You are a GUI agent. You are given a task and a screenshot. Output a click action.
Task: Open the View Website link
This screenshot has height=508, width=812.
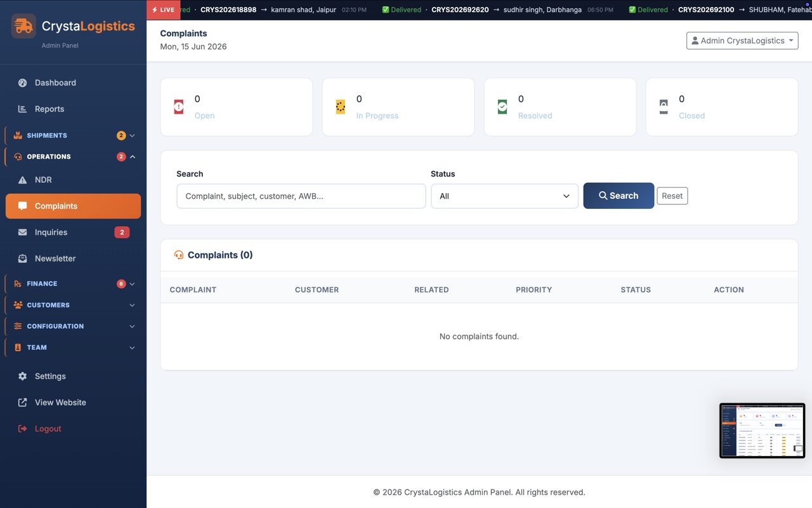coord(73,403)
